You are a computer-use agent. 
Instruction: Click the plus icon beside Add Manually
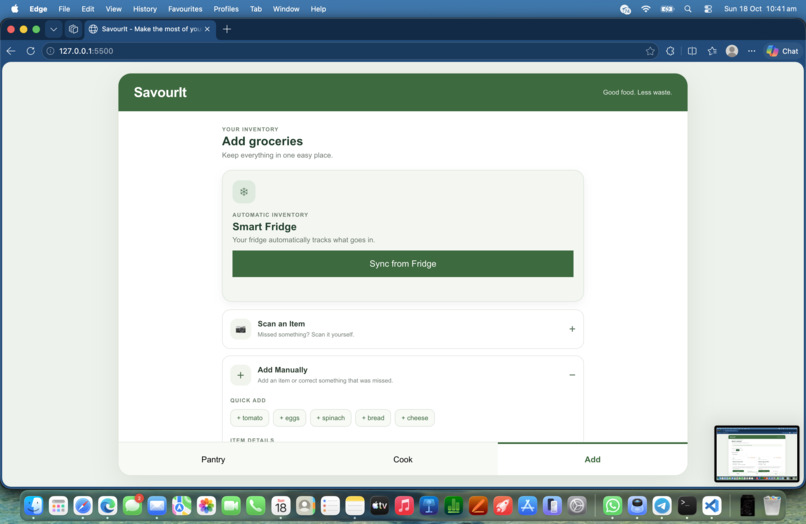241,375
